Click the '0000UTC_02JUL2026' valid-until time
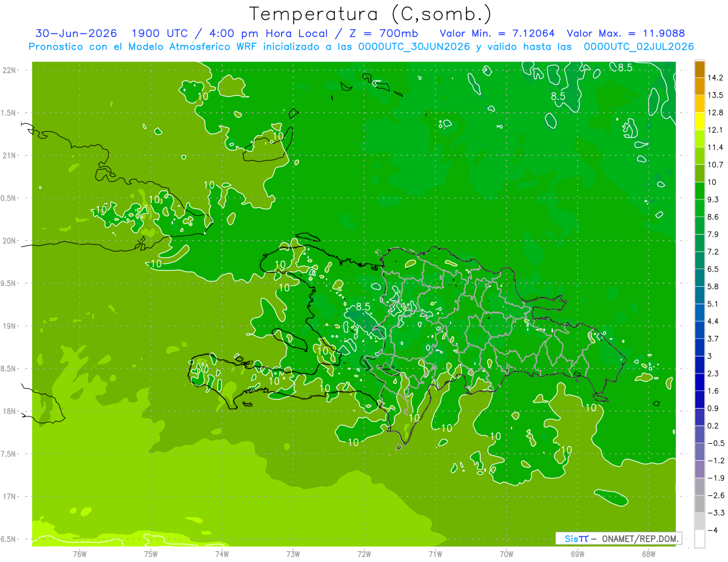Image resolution: width=728 pixels, height=562 pixels. (x=639, y=47)
